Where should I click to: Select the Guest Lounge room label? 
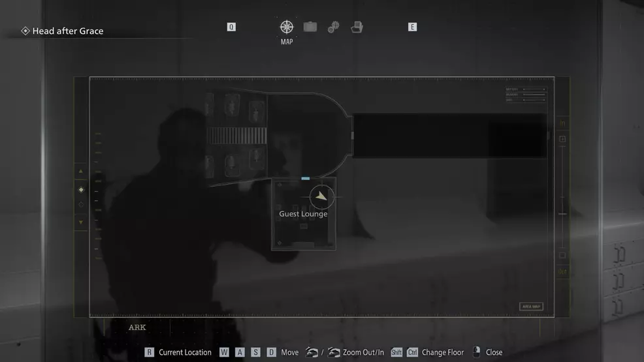click(303, 214)
